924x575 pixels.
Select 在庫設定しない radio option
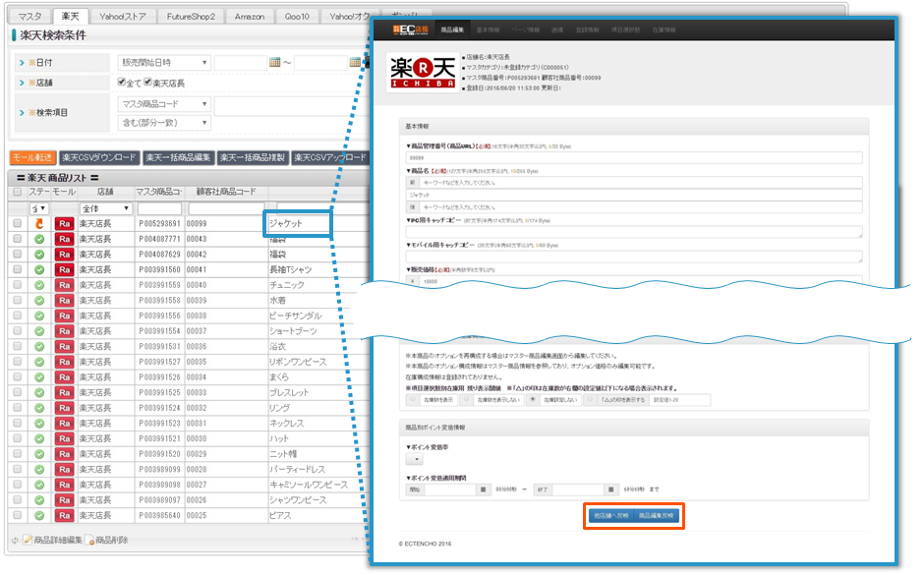pos(533,399)
